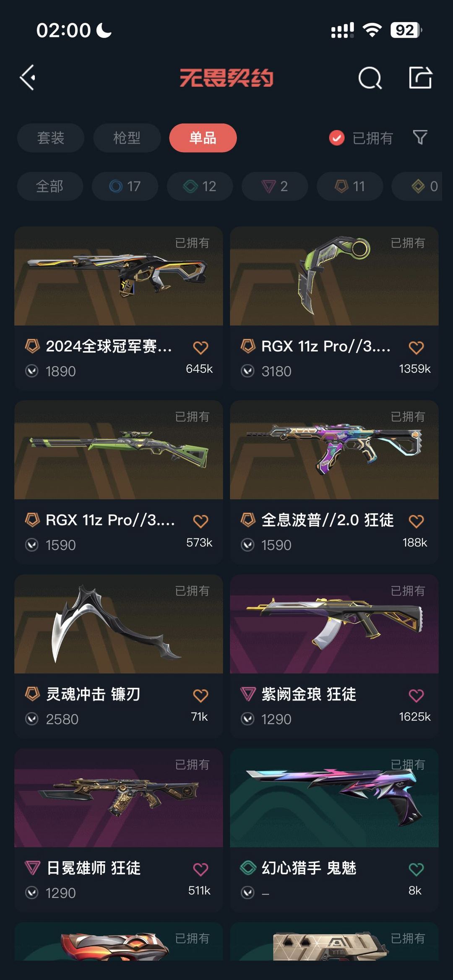Filter by orange tier with 11 items
453x980 pixels.
pos(350,186)
